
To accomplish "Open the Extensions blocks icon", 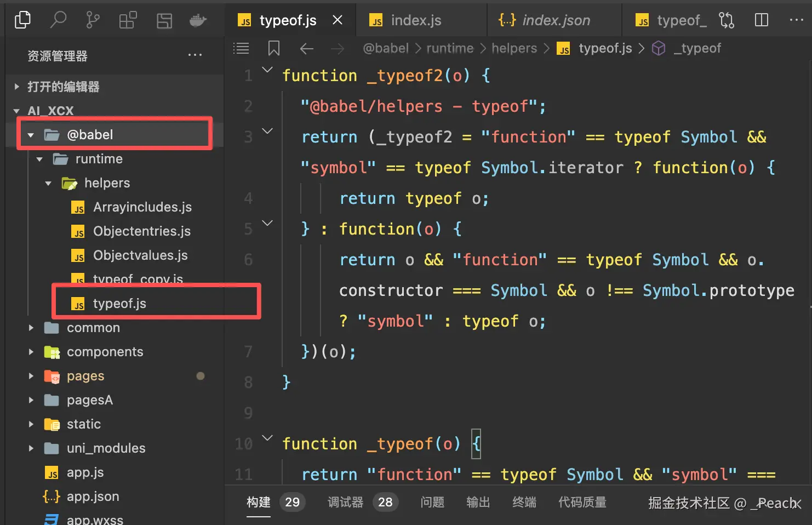I will (128, 20).
